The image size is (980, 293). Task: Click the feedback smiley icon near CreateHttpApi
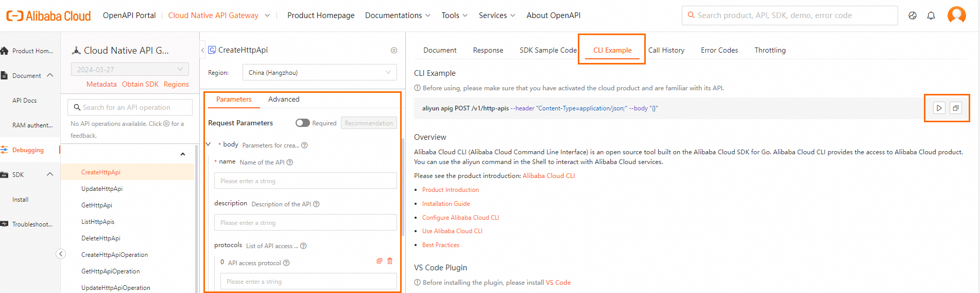[x=394, y=50]
